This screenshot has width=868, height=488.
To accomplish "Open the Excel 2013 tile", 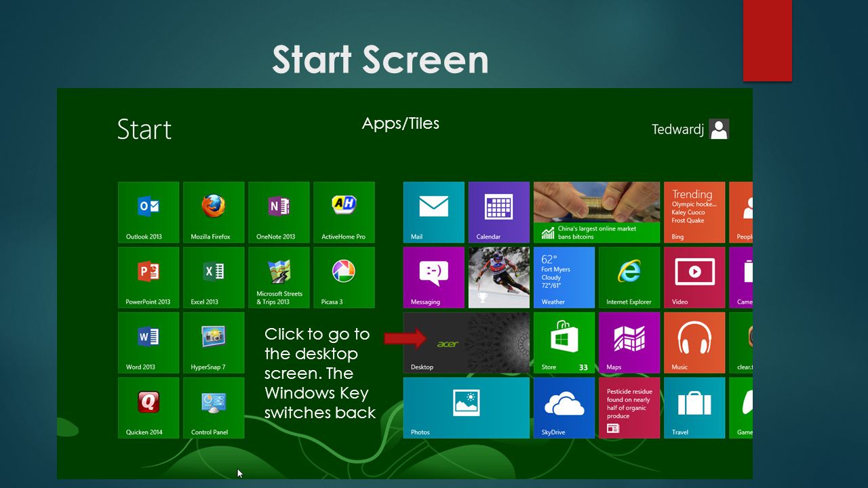I will point(214,277).
